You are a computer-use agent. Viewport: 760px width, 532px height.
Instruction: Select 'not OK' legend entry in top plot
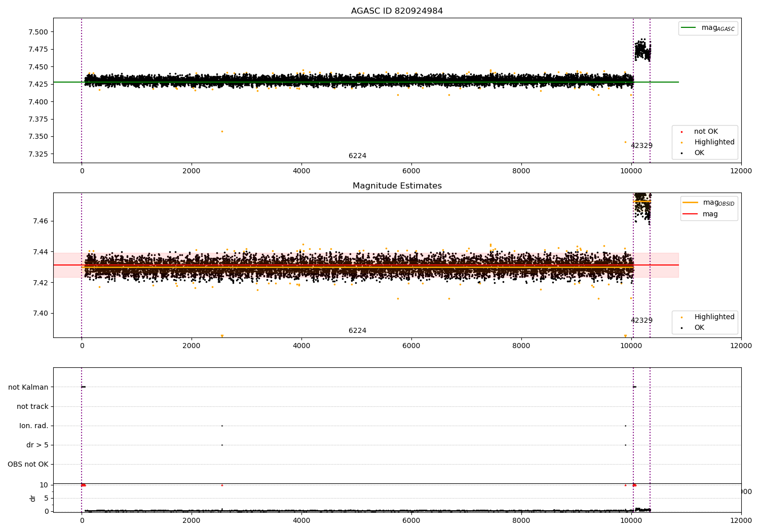[706, 132]
